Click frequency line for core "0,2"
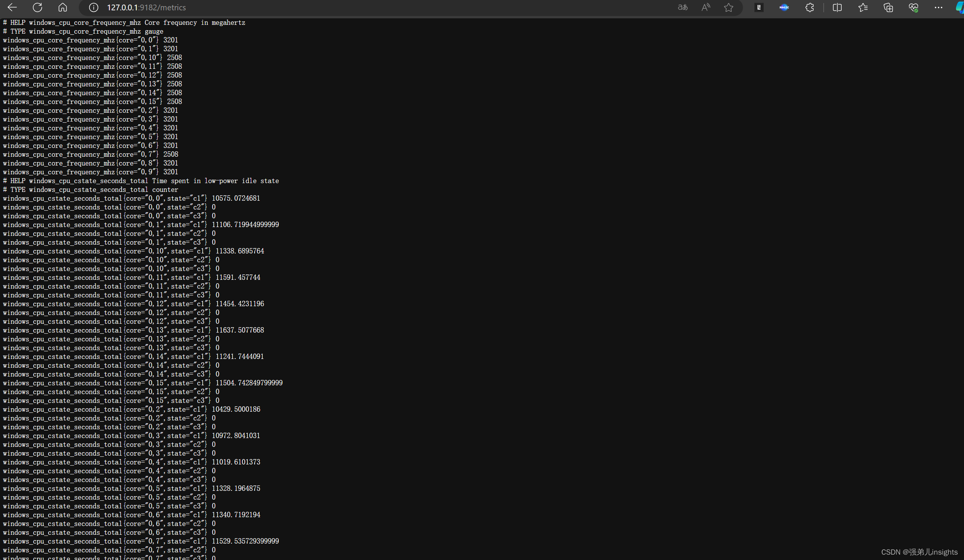The height and width of the screenshot is (560, 964). pyautogui.click(x=90, y=110)
